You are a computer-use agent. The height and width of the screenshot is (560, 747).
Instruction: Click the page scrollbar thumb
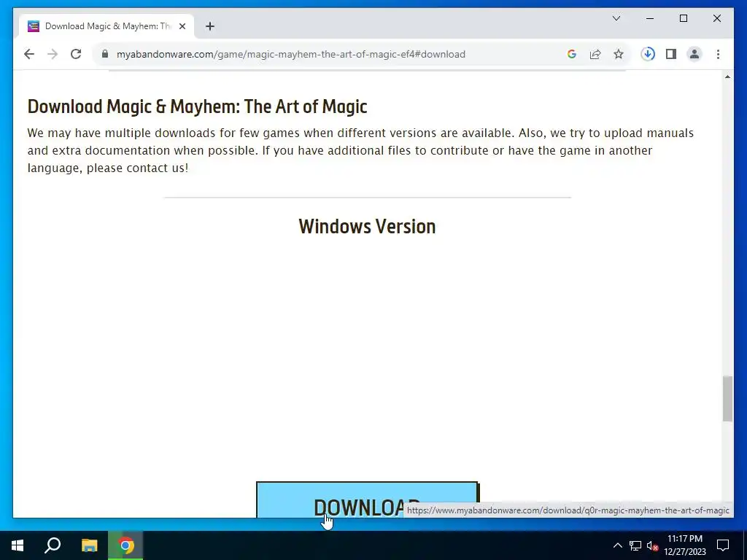727,399
